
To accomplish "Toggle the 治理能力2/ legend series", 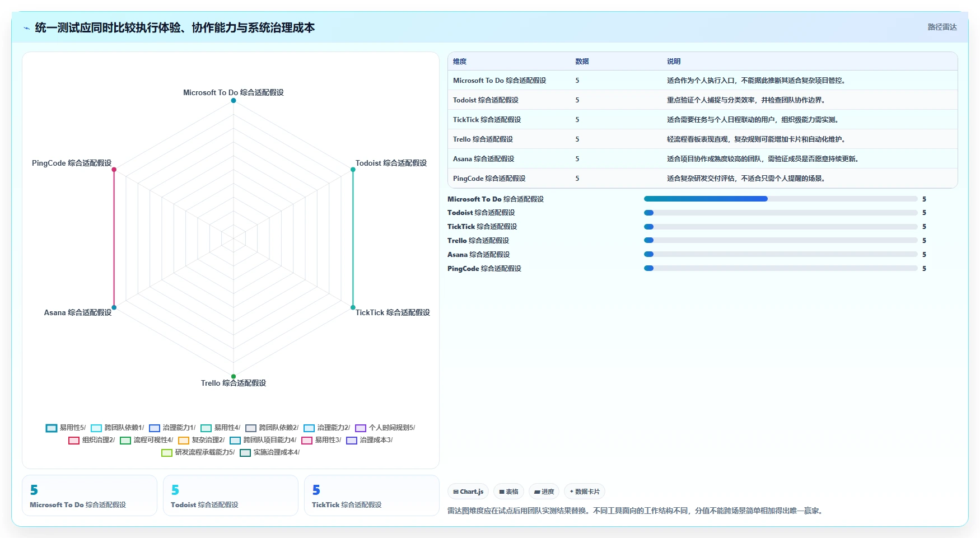I will pos(327,428).
